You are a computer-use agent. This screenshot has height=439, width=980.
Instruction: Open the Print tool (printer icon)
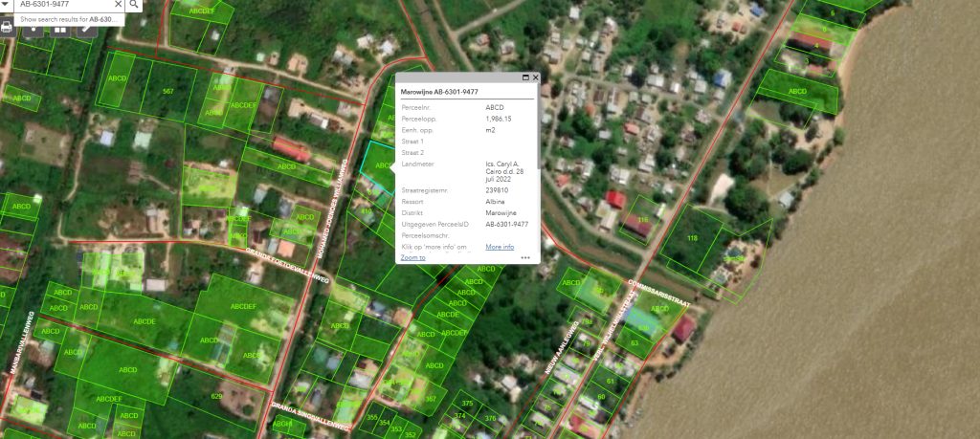(7, 28)
